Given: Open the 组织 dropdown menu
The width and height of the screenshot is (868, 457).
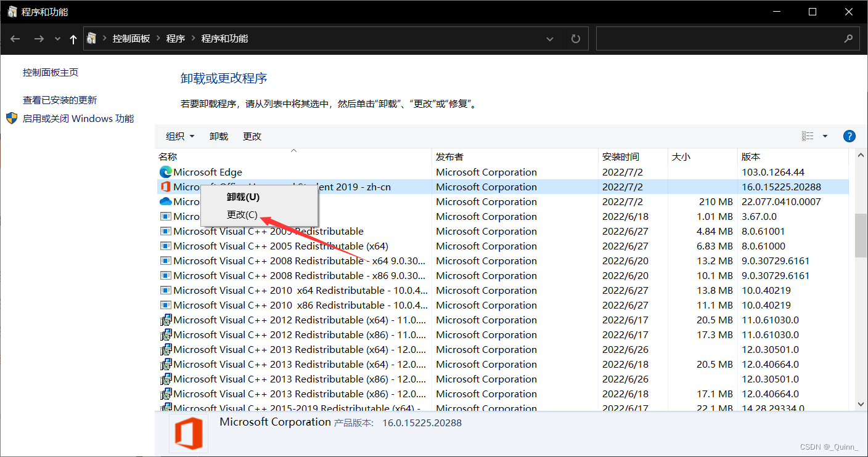Looking at the screenshot, I should pyautogui.click(x=181, y=136).
